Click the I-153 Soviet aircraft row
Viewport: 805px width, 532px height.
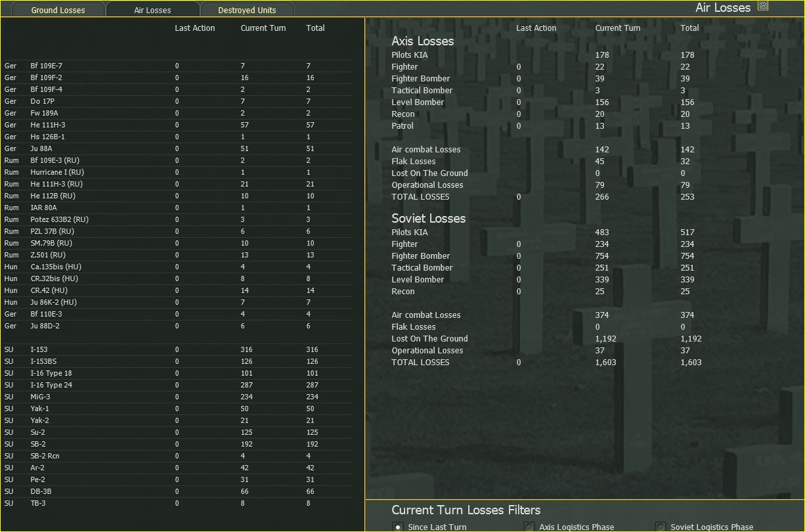pos(177,349)
